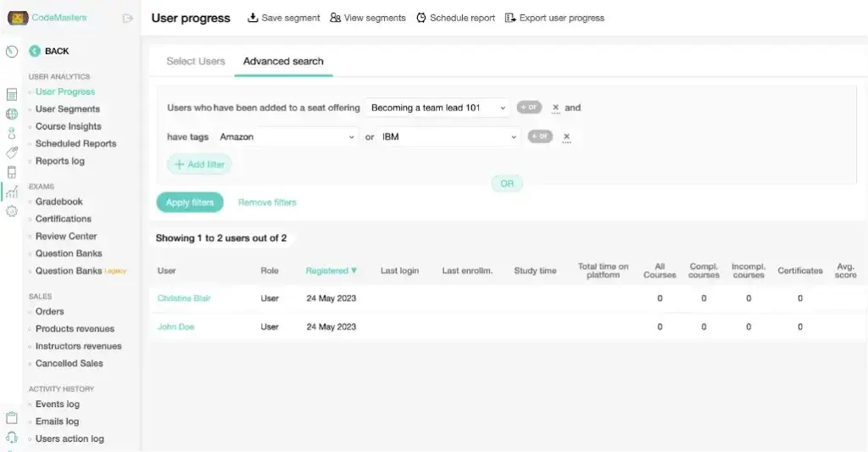868x452 pixels.
Task: Open the 'Becoming a team lead 101' dropdown
Action: (437, 108)
